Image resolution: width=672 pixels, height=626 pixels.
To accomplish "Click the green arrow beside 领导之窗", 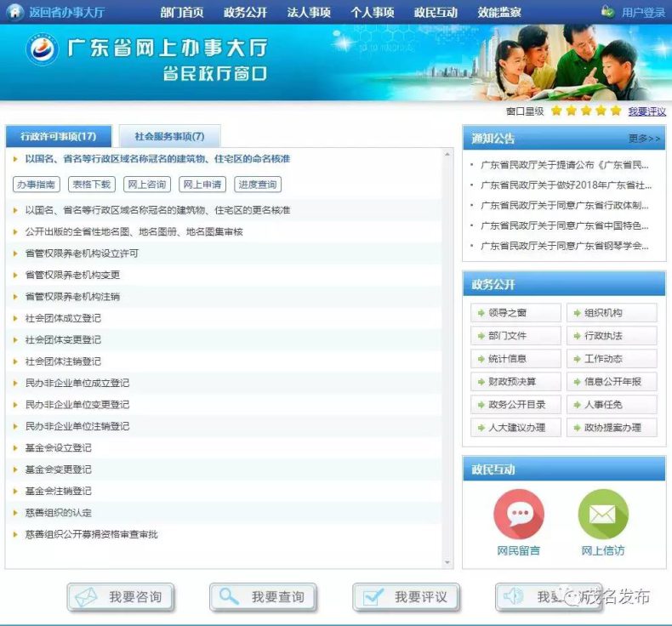I will (481, 313).
